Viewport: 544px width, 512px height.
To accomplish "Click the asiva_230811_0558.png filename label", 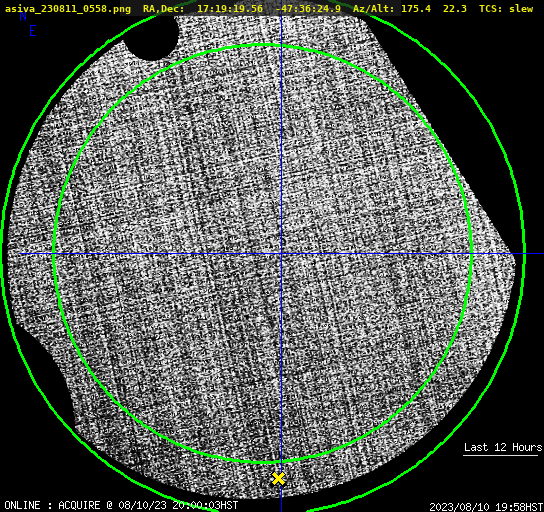I will tap(68, 9).
